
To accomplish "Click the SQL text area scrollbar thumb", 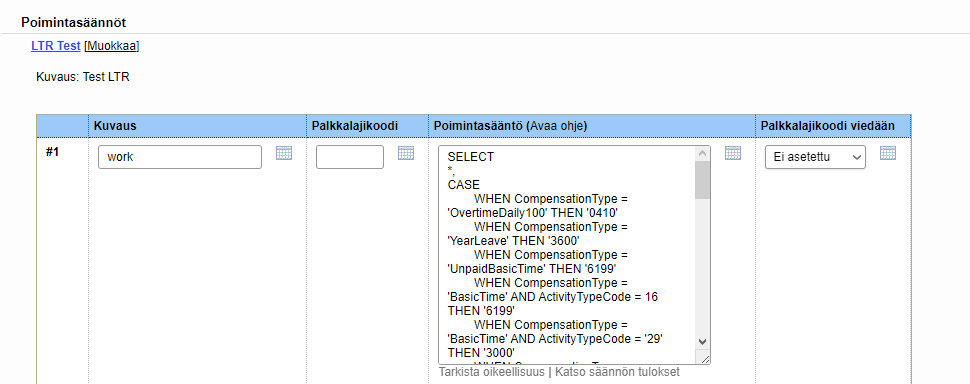I will (702, 180).
